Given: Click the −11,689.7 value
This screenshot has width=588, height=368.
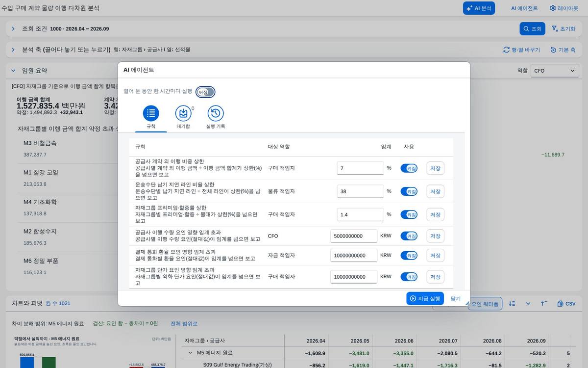Looking at the screenshot, I should tap(553, 155).
